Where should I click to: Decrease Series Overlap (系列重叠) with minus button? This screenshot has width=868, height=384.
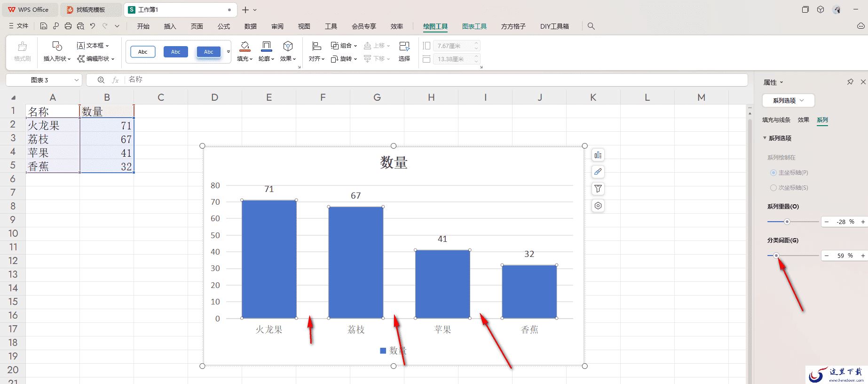(x=827, y=222)
